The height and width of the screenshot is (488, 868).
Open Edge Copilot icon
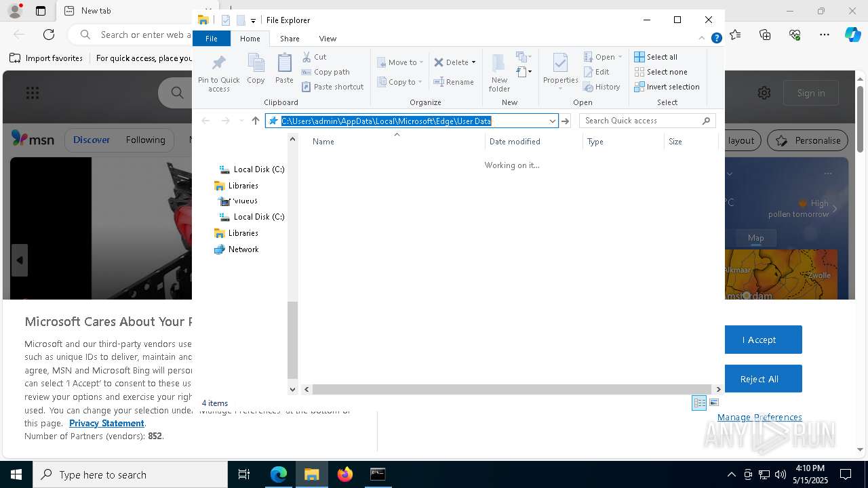(852, 35)
